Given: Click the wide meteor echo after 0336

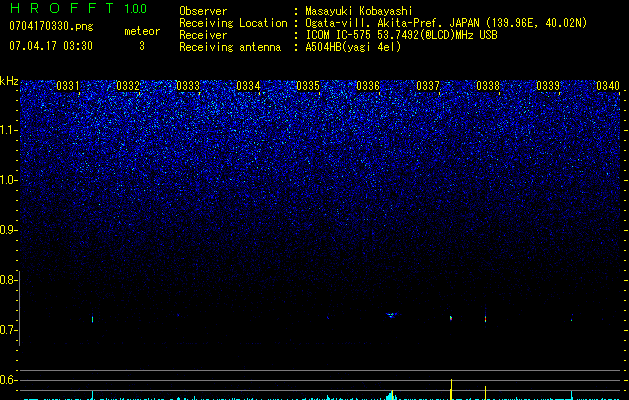Looking at the screenshot, I should (x=391, y=315).
